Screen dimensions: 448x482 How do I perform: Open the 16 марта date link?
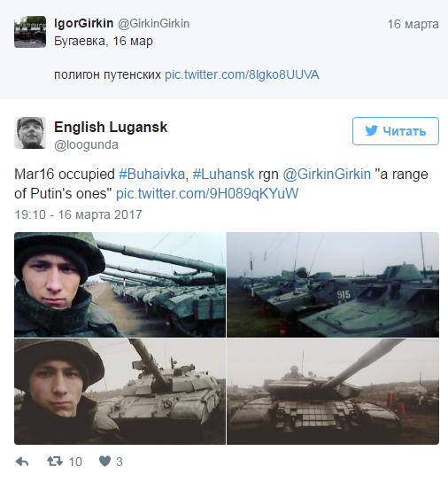pos(413,24)
